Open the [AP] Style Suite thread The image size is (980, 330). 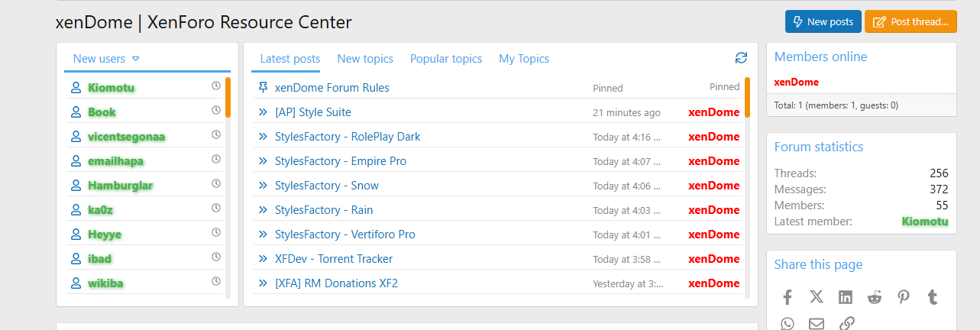[x=313, y=112]
